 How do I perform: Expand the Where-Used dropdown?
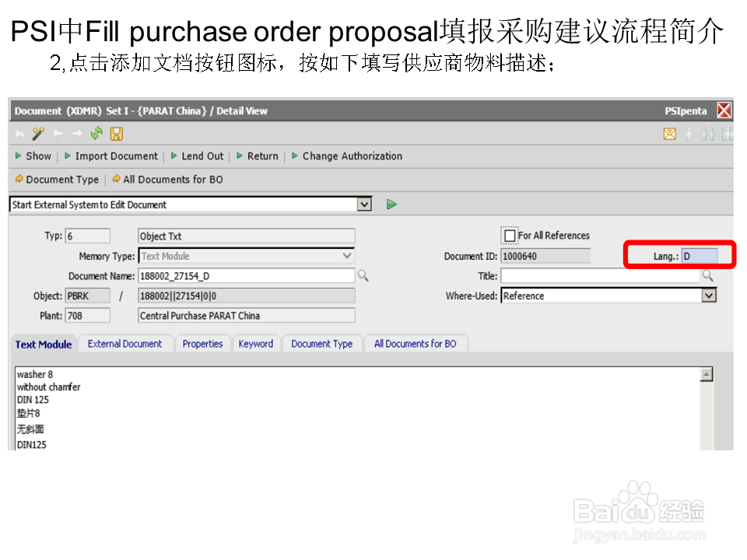pyautogui.click(x=710, y=296)
